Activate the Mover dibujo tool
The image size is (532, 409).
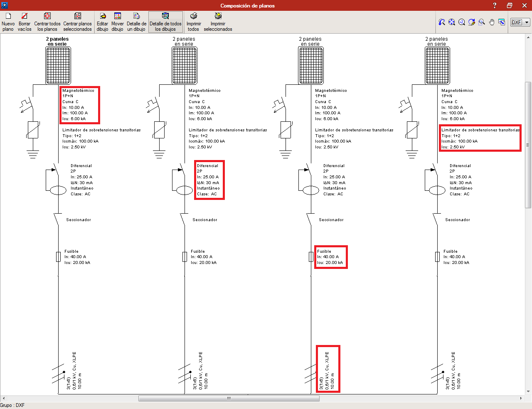[x=118, y=22]
